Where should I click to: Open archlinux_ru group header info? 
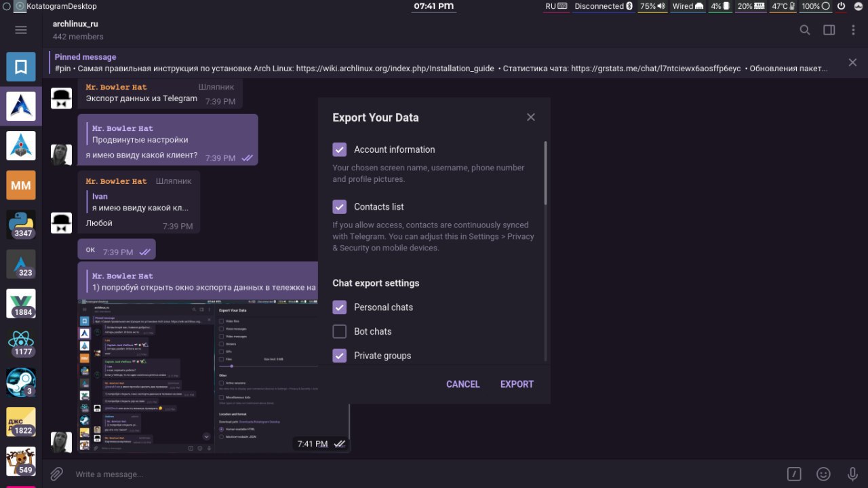click(78, 30)
